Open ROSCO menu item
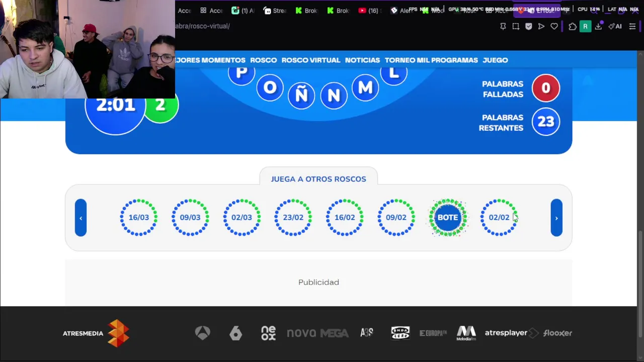Viewport: 644px width, 362px height. 264,60
